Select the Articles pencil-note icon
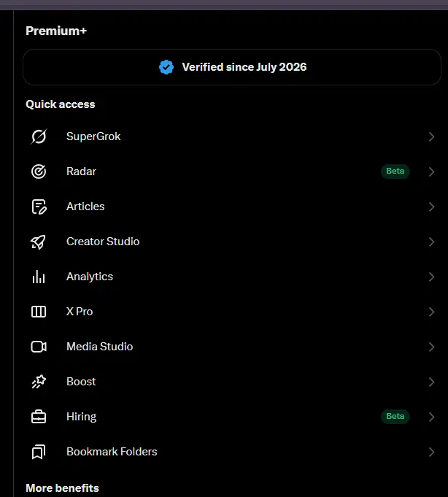448x497 pixels. (x=39, y=207)
